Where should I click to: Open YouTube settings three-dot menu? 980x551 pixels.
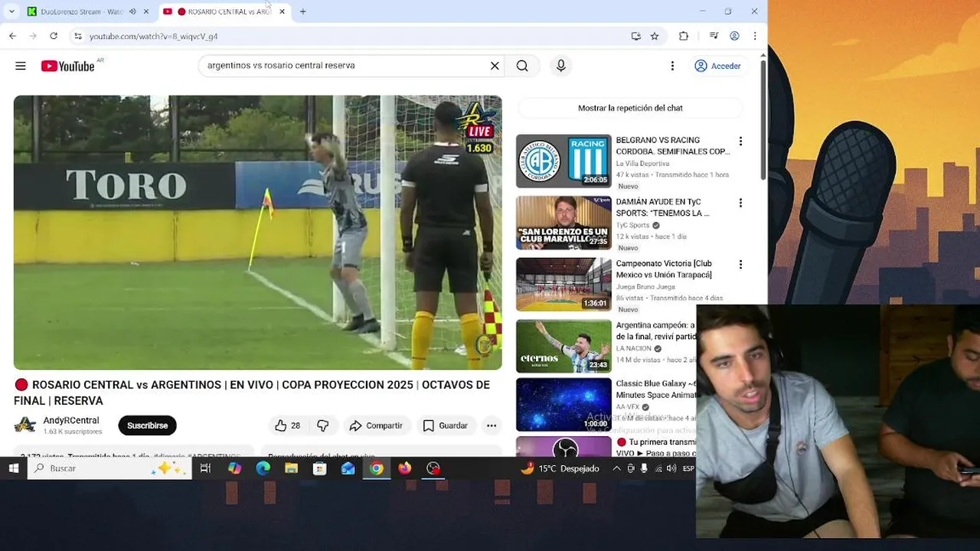coord(672,66)
